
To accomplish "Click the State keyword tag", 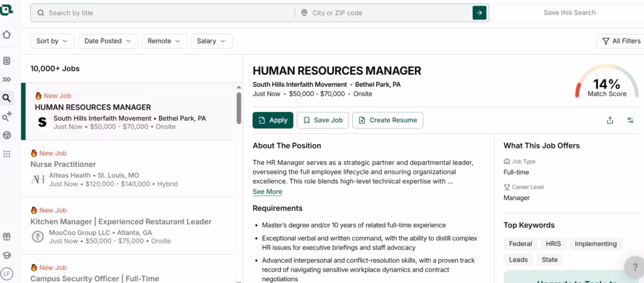I will (x=550, y=260).
